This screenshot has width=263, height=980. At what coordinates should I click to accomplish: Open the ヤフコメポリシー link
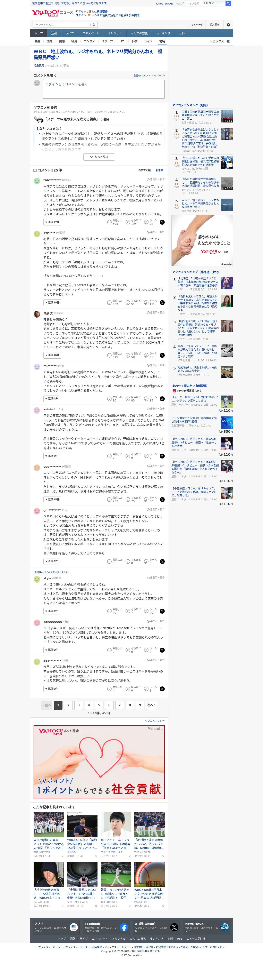pyautogui.click(x=155, y=721)
